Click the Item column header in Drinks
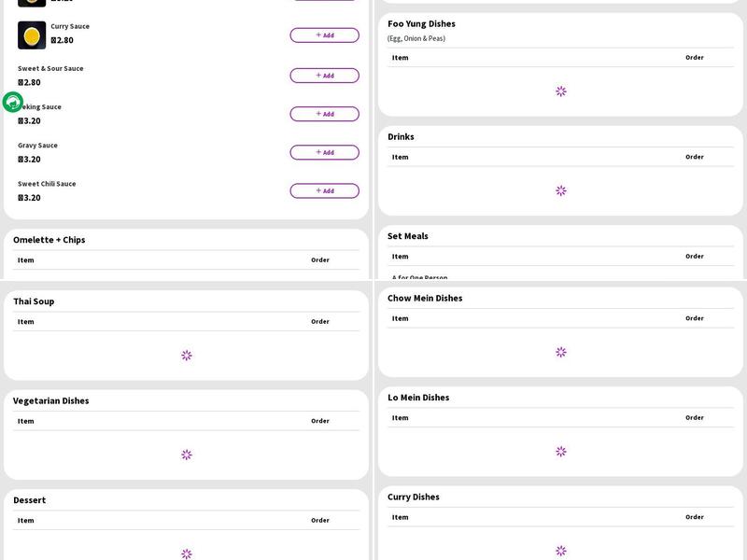Image resolution: width=747 pixels, height=560 pixels. click(400, 157)
